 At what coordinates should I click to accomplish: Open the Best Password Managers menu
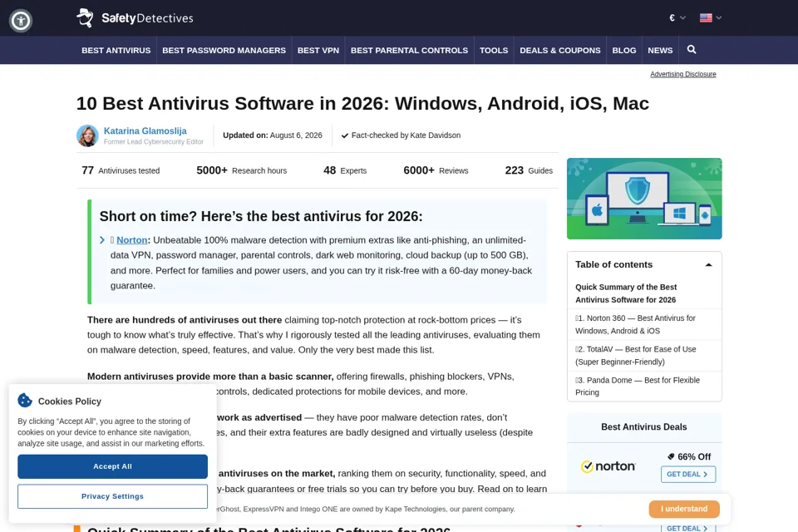224,51
